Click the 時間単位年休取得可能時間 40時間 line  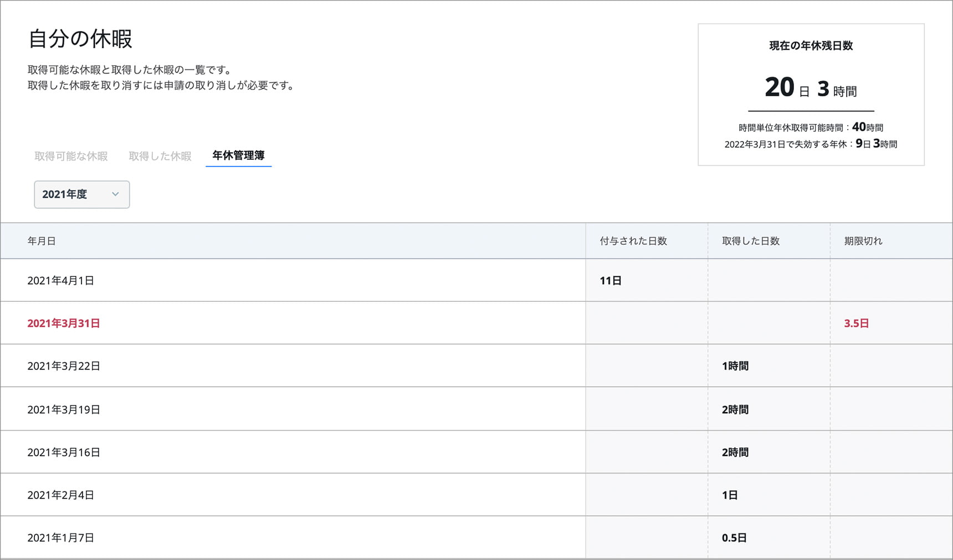(811, 127)
